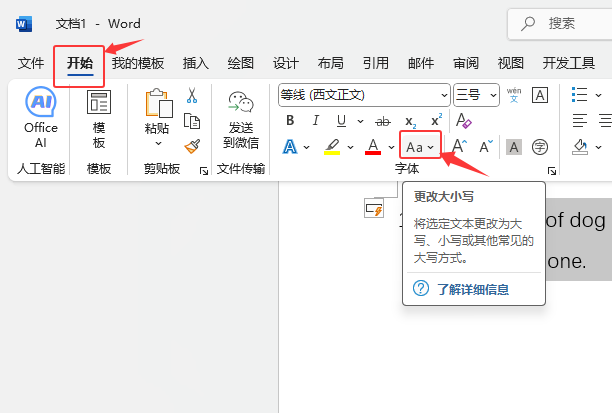Click the Paste (粘贴) clipboard icon
The width and height of the screenshot is (612, 413).
coord(158,103)
